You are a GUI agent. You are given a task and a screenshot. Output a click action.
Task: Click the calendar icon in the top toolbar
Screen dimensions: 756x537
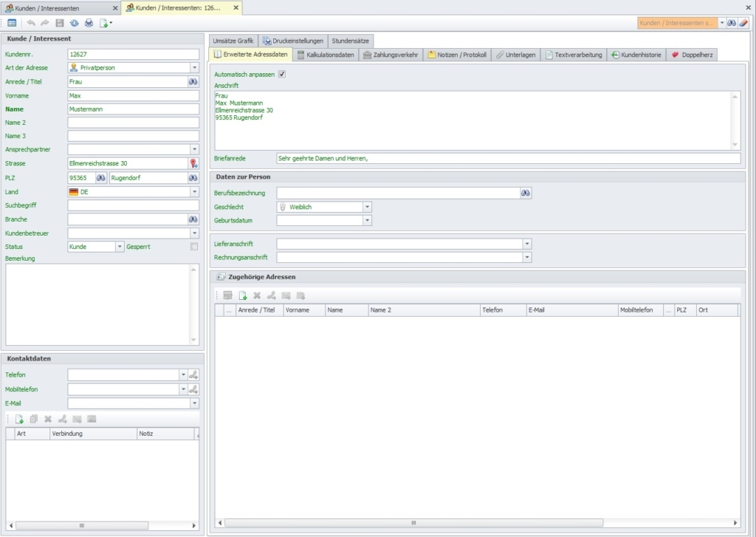pos(12,23)
